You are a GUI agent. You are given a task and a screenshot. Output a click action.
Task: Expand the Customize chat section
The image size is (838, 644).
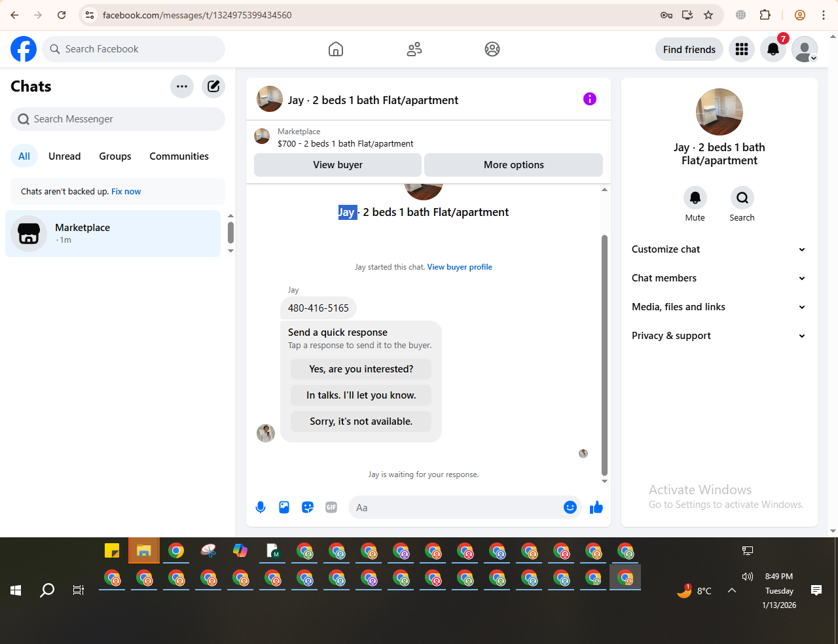pos(720,249)
